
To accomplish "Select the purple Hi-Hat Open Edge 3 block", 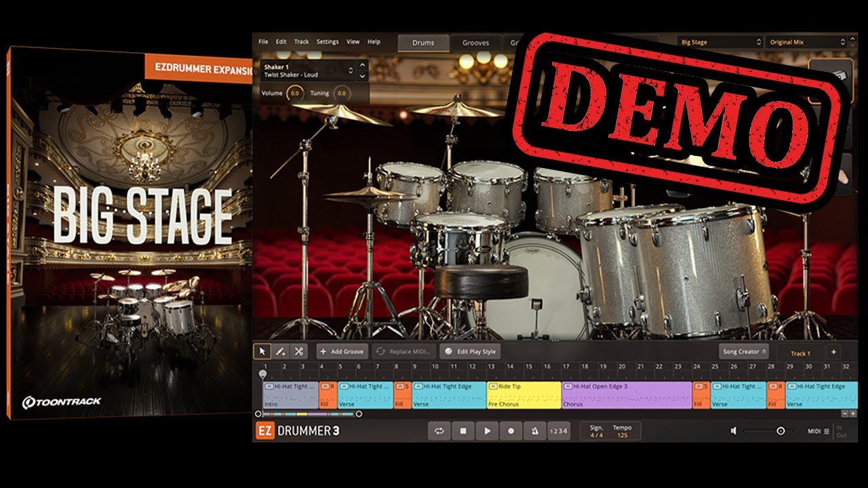I will click(x=627, y=395).
